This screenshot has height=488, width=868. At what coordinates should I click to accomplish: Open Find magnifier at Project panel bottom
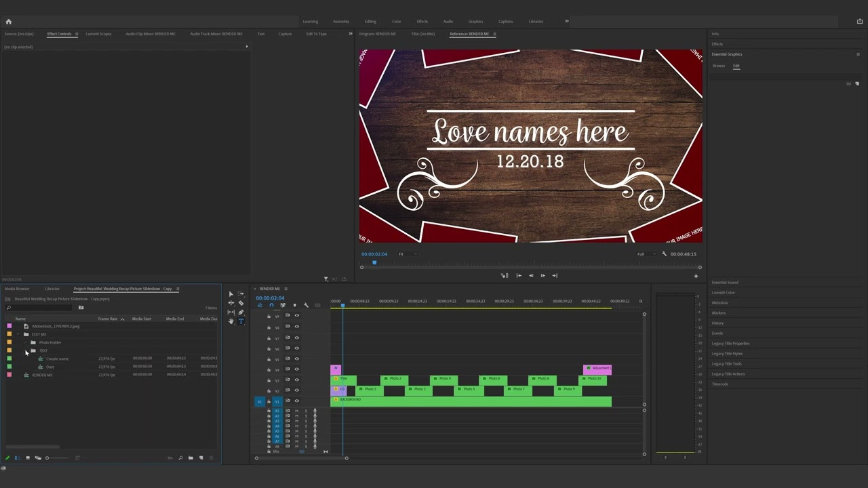[x=180, y=458]
